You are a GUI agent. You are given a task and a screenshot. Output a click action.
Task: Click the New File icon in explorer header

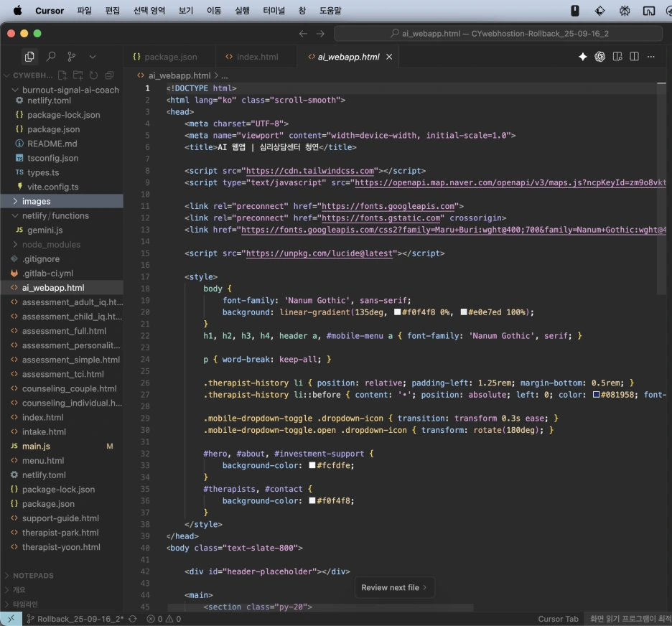pos(62,75)
